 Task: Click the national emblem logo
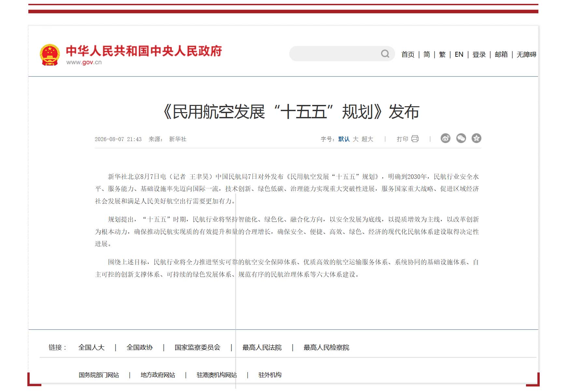point(50,54)
